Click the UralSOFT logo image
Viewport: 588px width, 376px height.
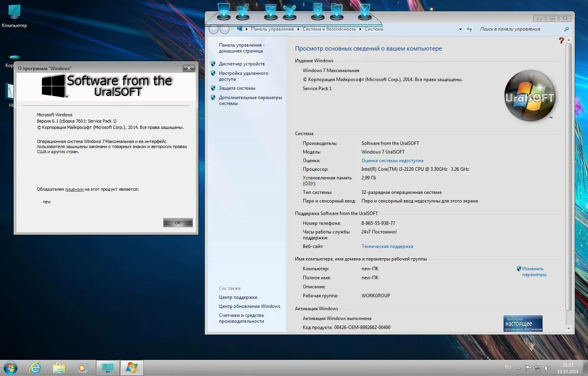(x=530, y=96)
